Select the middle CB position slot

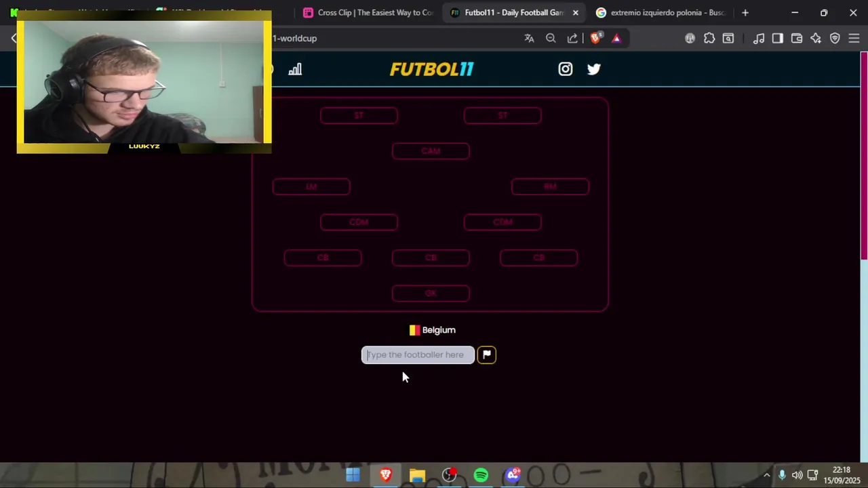(431, 258)
